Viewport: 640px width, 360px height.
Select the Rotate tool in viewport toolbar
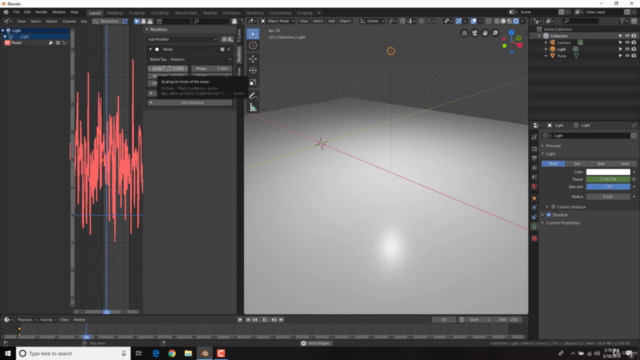coord(253,71)
